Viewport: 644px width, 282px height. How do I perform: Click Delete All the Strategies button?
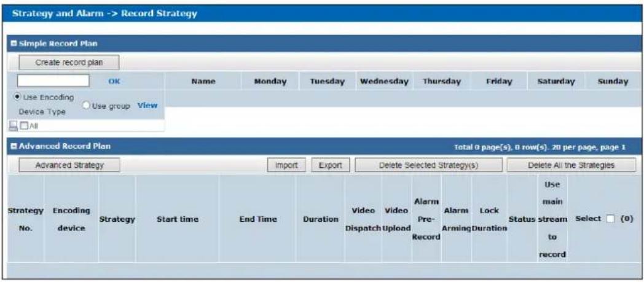(x=571, y=165)
